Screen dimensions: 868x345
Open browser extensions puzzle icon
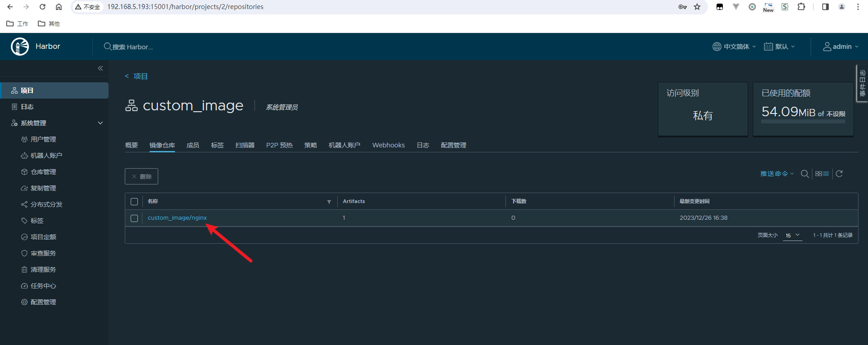coord(801,7)
